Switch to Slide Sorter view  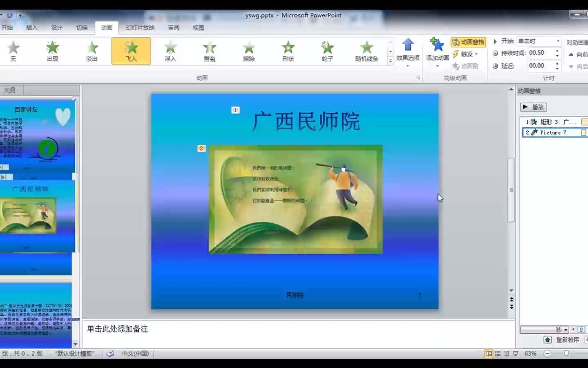(498, 354)
